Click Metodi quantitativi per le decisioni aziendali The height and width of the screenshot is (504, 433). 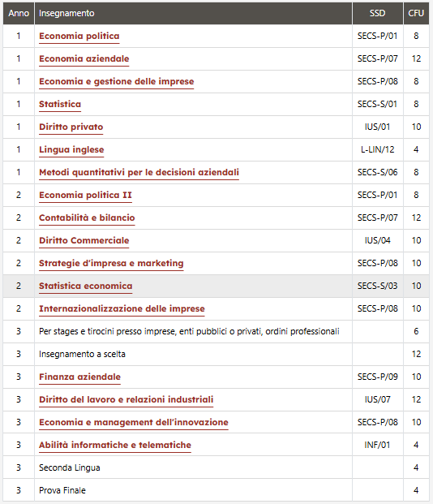tap(139, 172)
